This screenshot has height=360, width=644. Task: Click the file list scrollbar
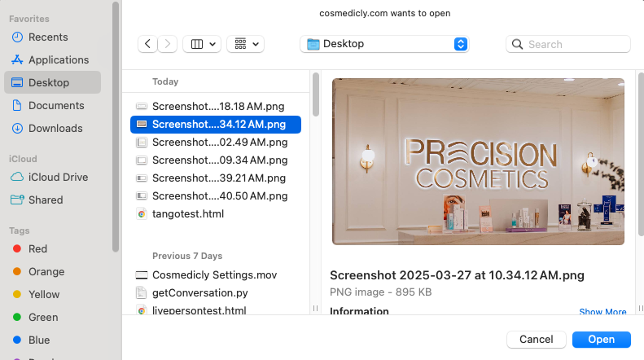315,94
